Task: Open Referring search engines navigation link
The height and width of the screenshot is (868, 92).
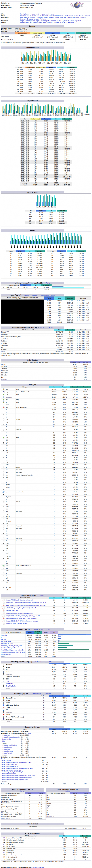Action: [33, 21]
